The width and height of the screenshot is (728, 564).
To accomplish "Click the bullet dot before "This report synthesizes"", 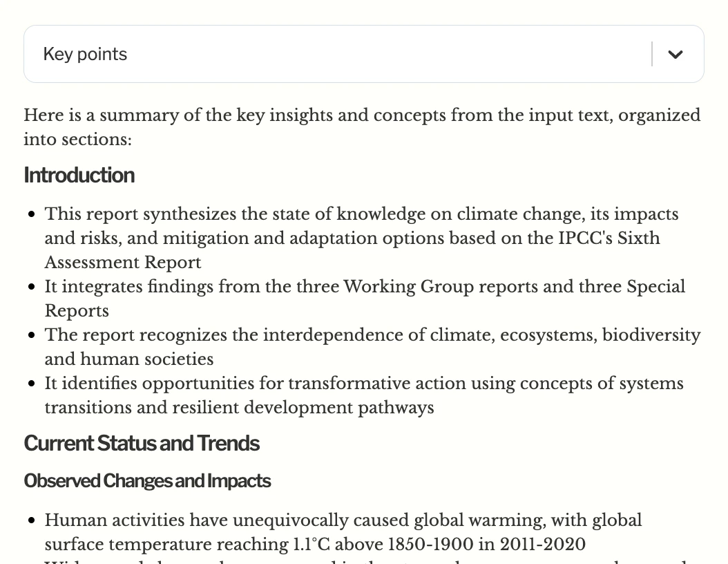I will (x=32, y=215).
